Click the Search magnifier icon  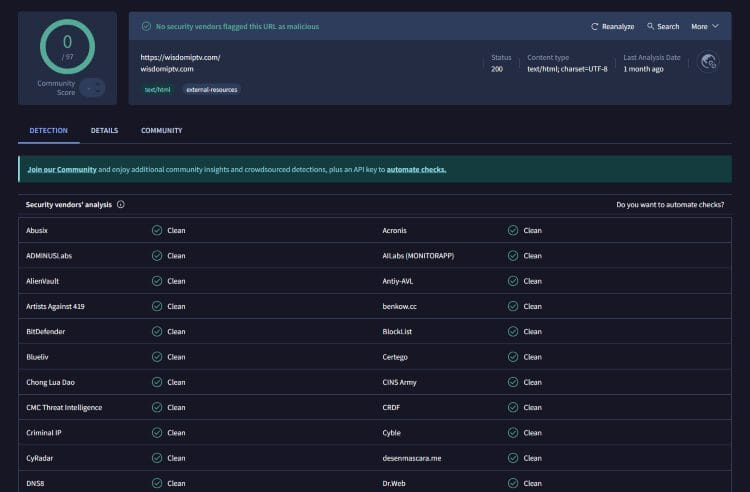650,27
